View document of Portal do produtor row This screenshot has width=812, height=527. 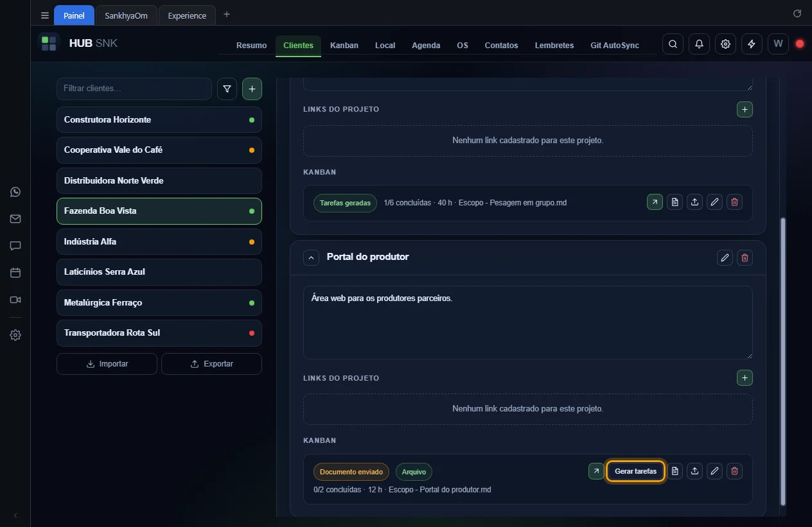click(x=675, y=471)
